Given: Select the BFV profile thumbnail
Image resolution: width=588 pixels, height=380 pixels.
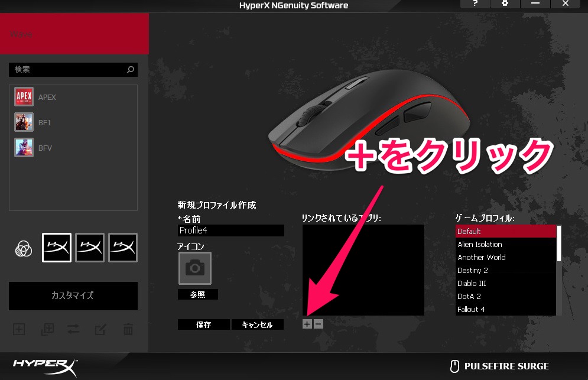Looking at the screenshot, I should (x=24, y=147).
